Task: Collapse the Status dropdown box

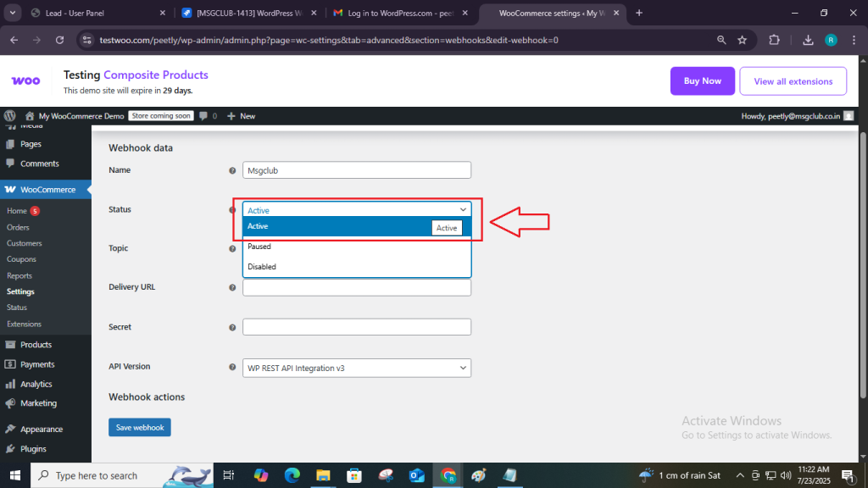Action: 357,210
